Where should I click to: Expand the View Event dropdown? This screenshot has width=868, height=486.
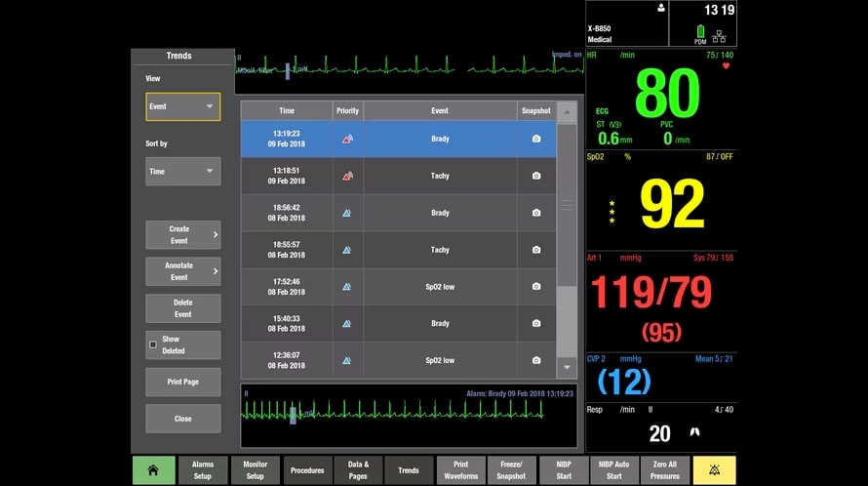pyautogui.click(x=183, y=106)
